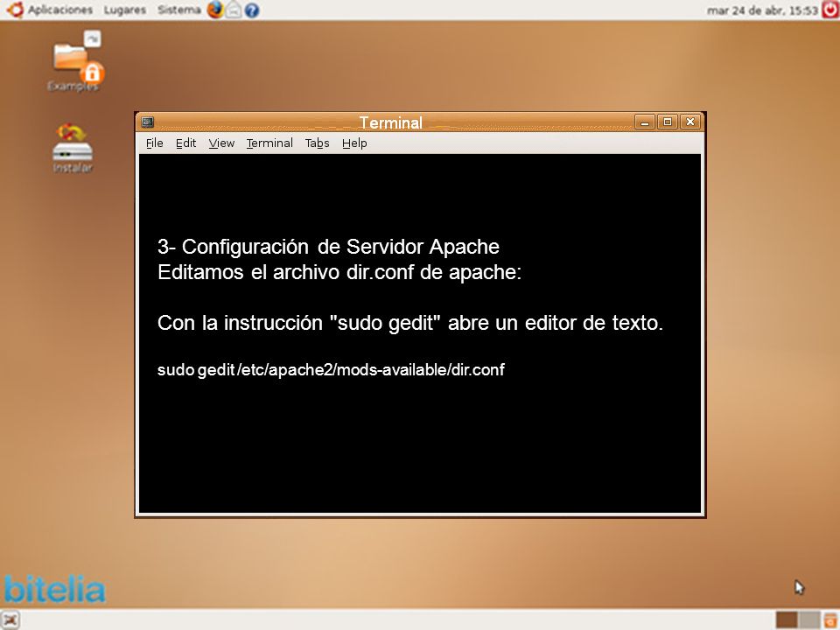The height and width of the screenshot is (630, 840).
Task: Open the Lugares menu
Action: pos(125,10)
